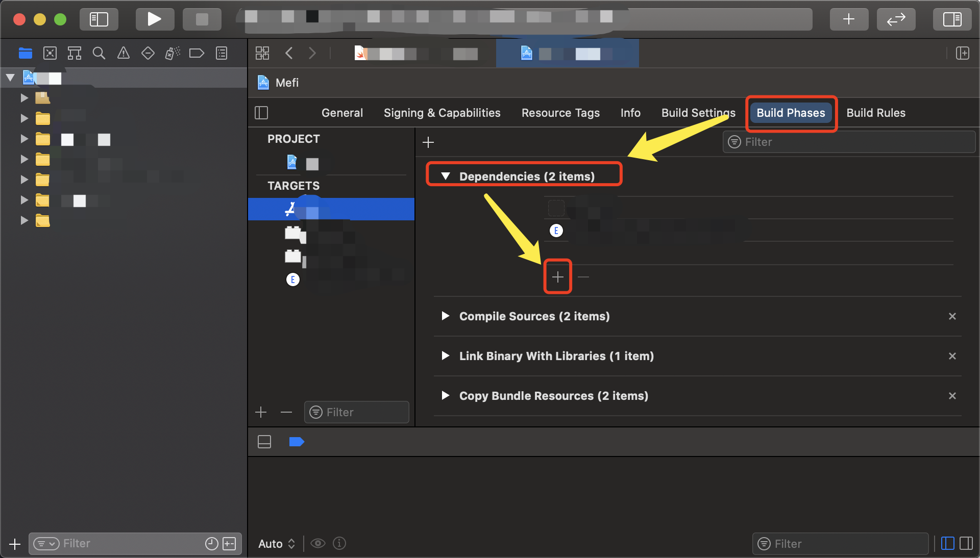Open the Breakpoint navigator icon
This screenshot has height=558, width=980.
(197, 53)
